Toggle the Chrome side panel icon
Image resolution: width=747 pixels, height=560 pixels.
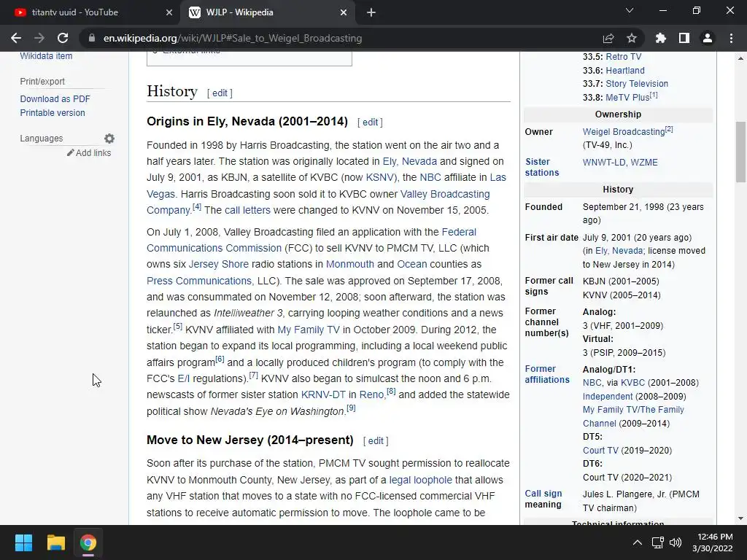684,38
